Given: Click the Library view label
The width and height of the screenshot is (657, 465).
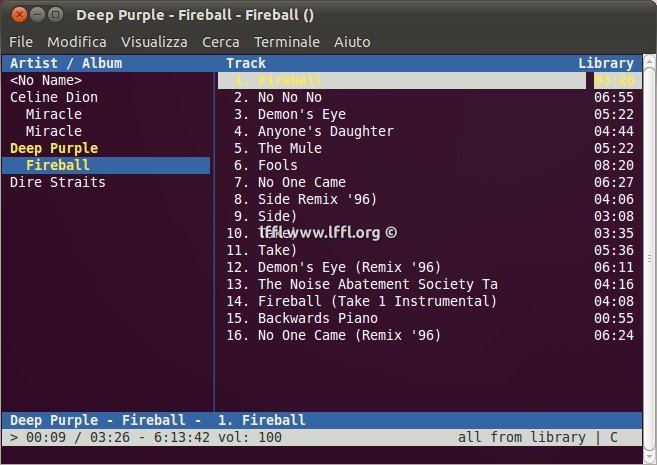Looking at the screenshot, I should pyautogui.click(x=606, y=63).
